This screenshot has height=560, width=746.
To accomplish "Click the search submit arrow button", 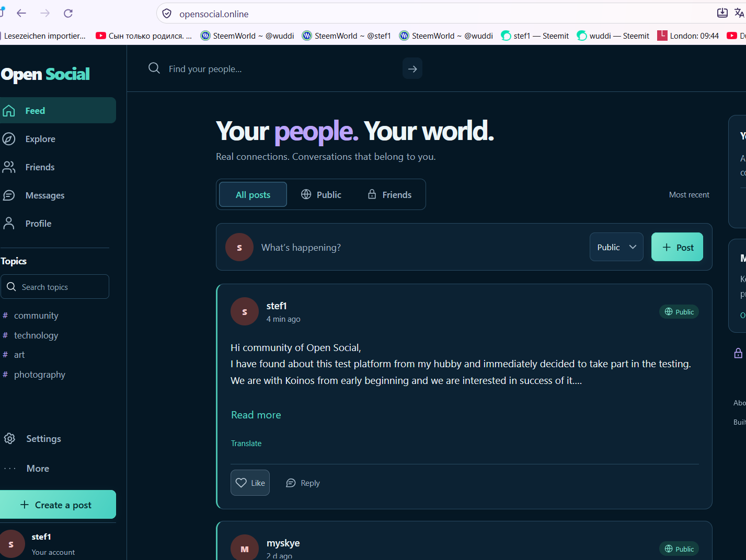I will 412,68.
